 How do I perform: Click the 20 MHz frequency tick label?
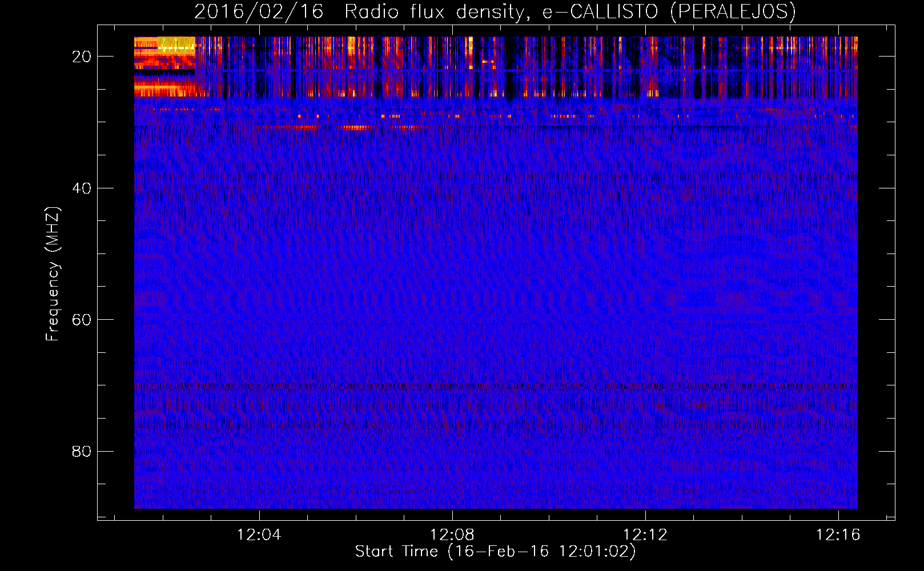pos(82,57)
